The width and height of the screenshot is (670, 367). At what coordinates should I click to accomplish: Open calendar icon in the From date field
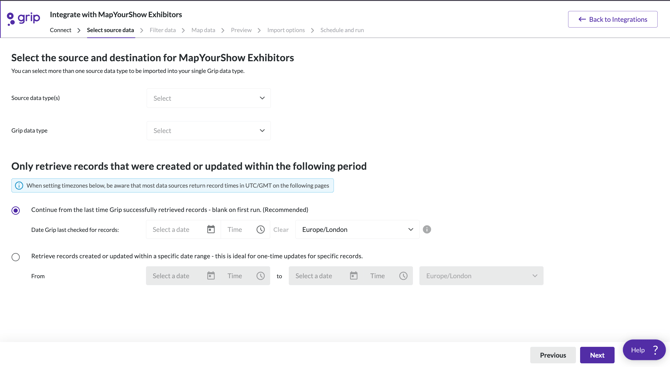coord(211,276)
